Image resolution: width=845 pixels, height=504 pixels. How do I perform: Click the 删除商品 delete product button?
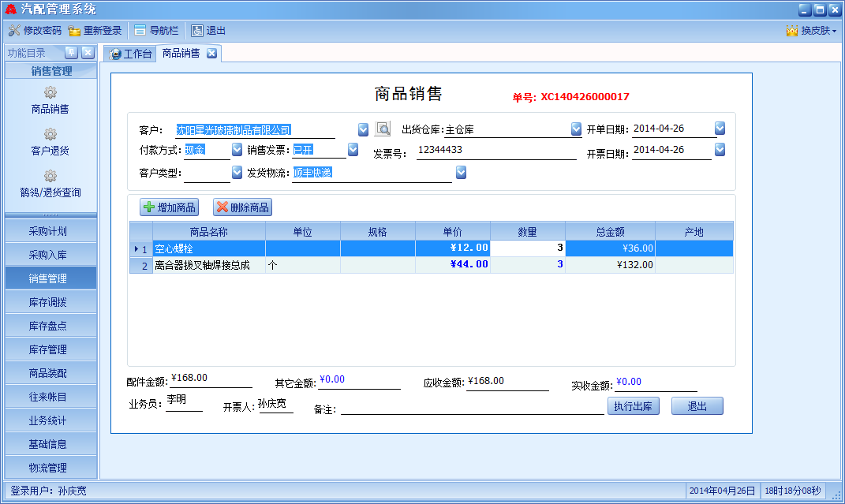pos(242,207)
